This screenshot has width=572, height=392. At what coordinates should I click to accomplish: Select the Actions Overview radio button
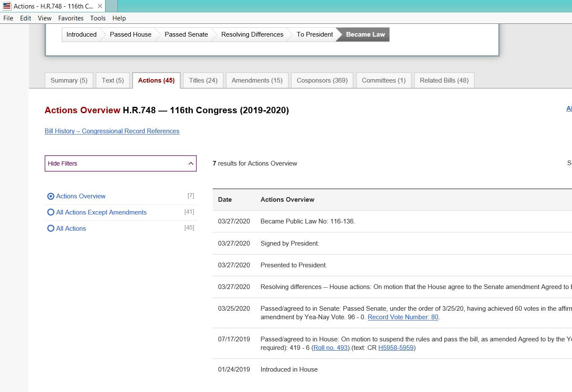click(51, 196)
